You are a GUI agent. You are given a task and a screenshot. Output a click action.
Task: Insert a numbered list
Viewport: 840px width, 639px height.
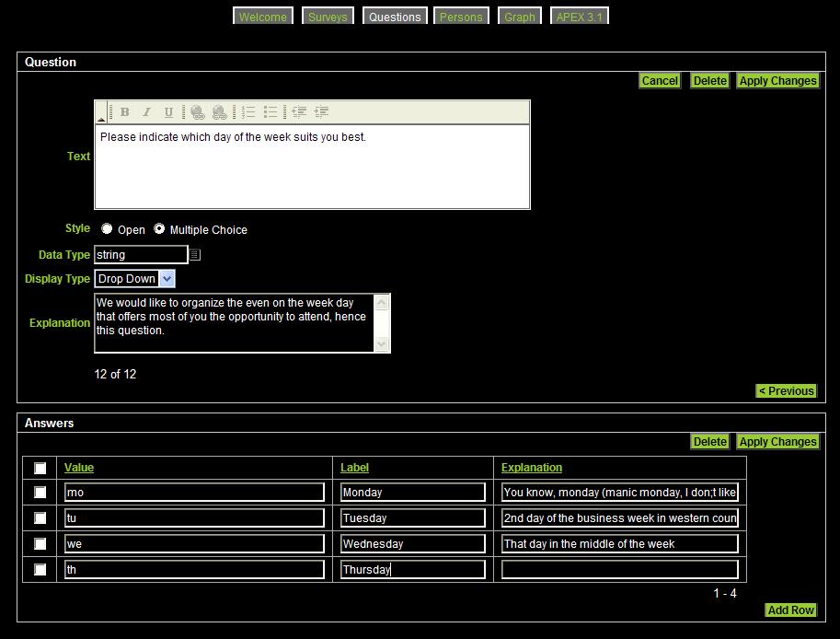click(248, 112)
